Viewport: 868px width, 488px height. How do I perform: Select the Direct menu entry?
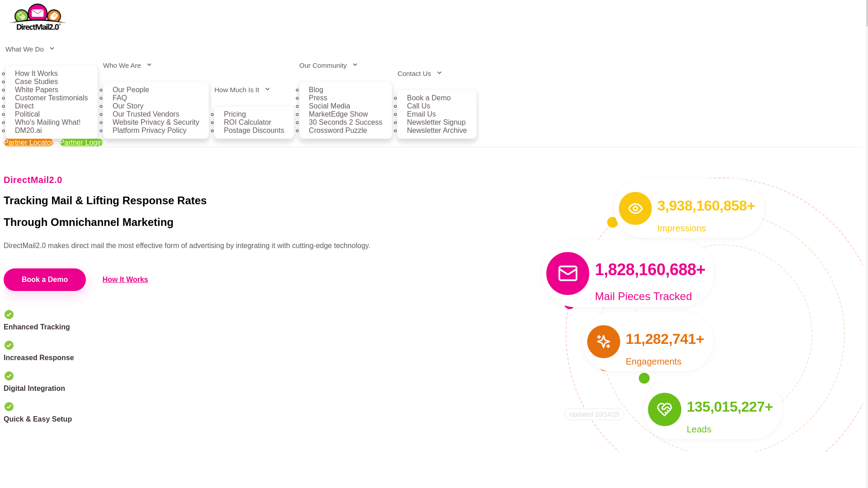click(x=24, y=106)
